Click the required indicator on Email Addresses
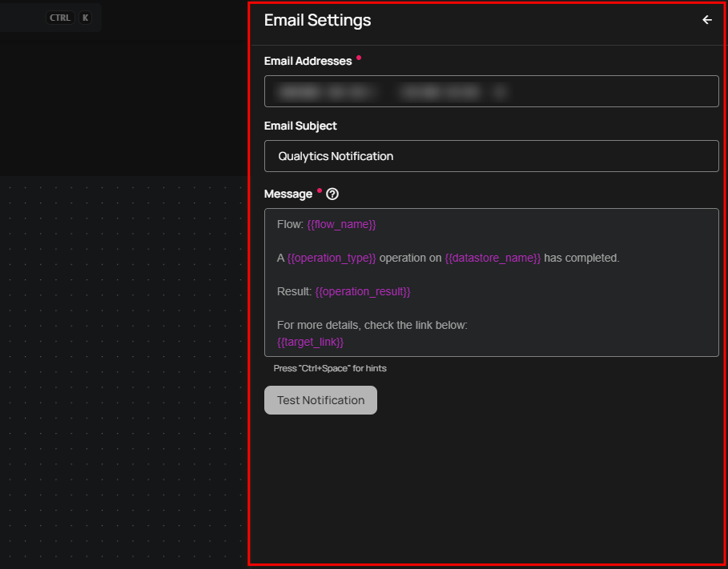 [x=358, y=56]
